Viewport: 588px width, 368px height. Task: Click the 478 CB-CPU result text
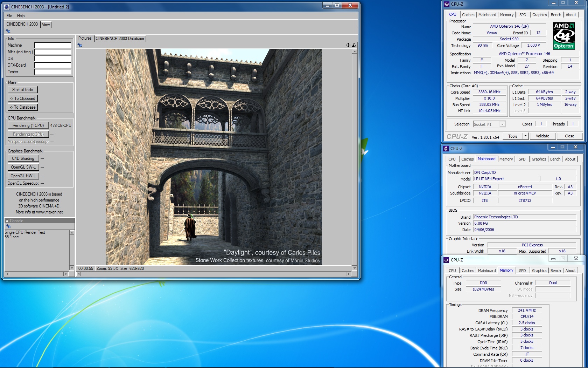[61, 125]
